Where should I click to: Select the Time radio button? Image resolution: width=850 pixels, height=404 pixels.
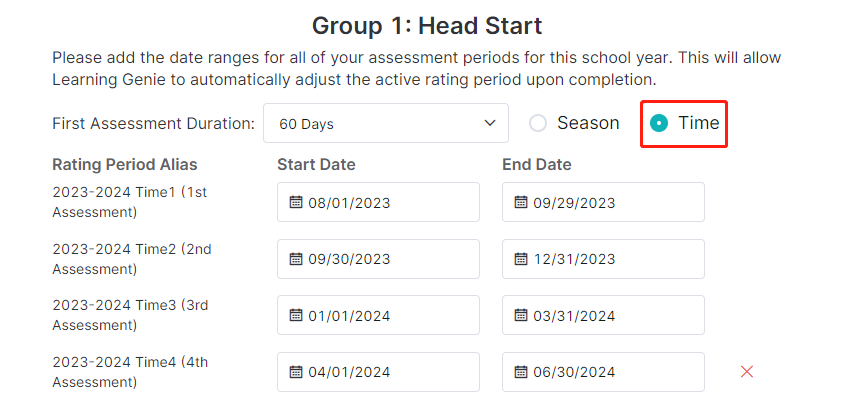click(659, 124)
